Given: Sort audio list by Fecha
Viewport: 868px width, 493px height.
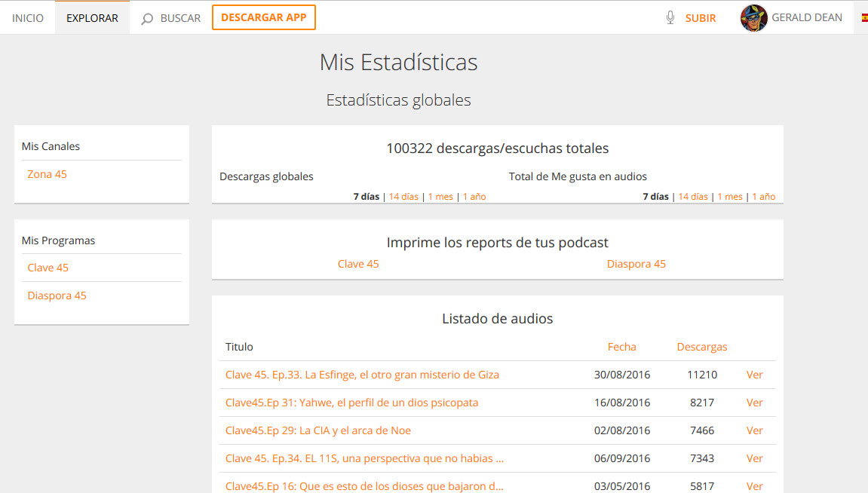Looking at the screenshot, I should [x=621, y=347].
